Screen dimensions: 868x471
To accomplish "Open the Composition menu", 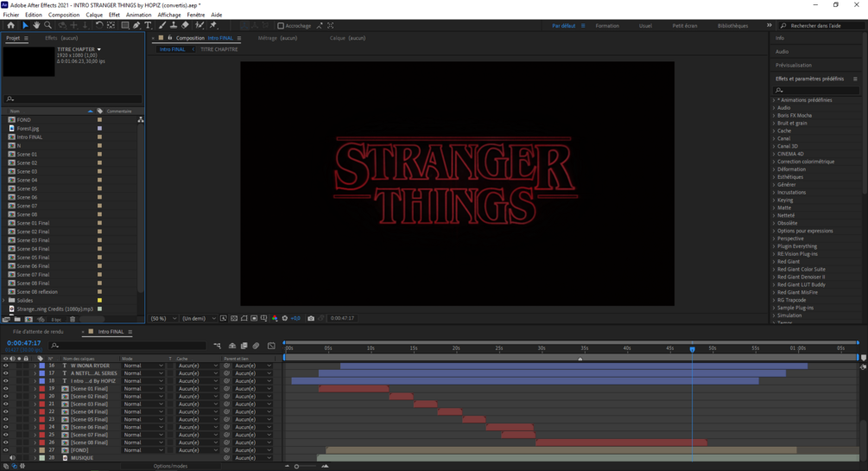I will (64, 15).
